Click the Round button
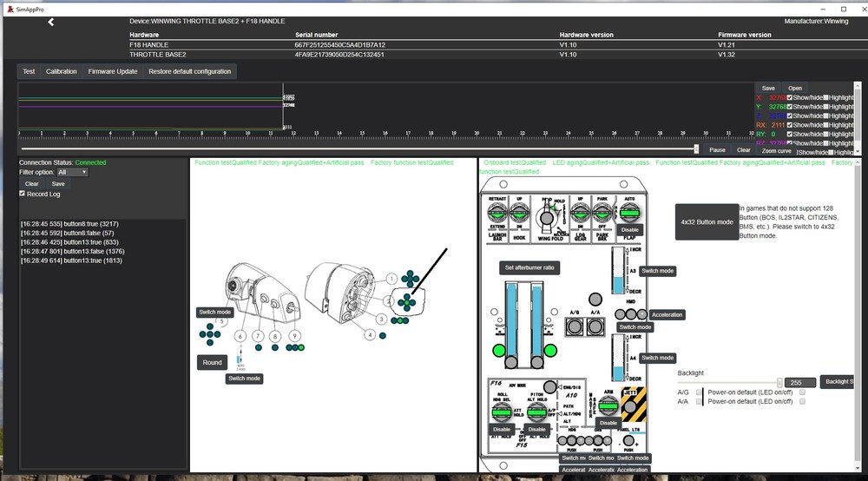 click(212, 363)
